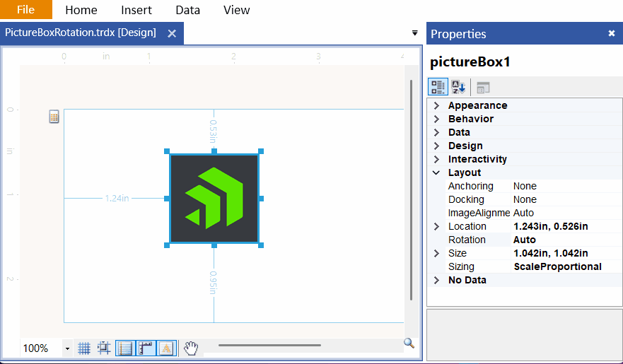The width and height of the screenshot is (623, 364).
Task: Click the Docking property label
Action: coord(466,199)
